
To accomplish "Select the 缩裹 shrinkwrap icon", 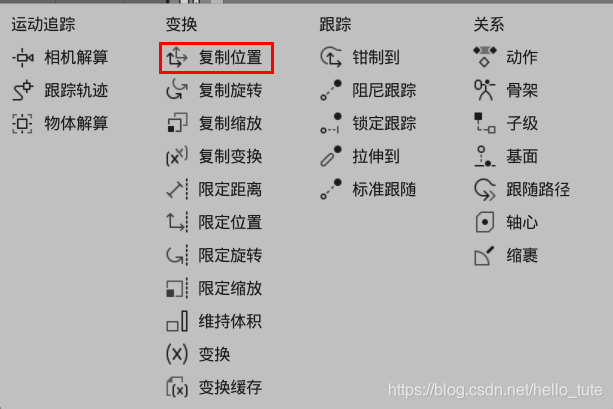I will (485, 256).
